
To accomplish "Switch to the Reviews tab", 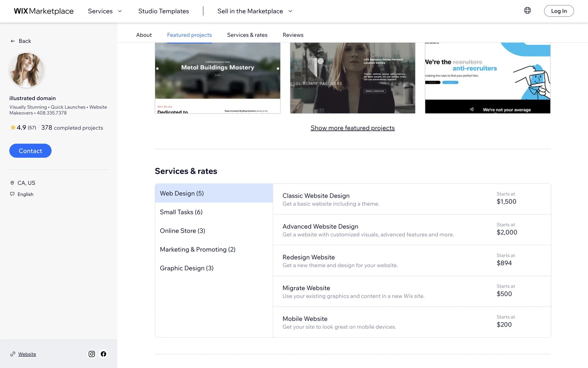I will (293, 35).
